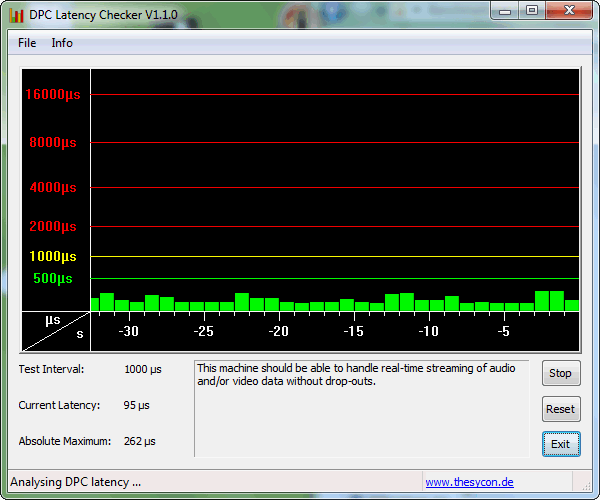Click the 16000µs red scale label
This screenshot has width=600, height=500.
(52, 94)
